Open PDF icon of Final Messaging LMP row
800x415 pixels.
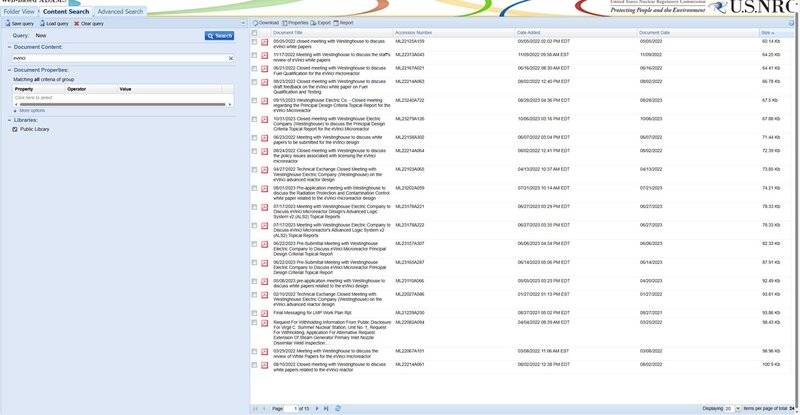point(265,313)
